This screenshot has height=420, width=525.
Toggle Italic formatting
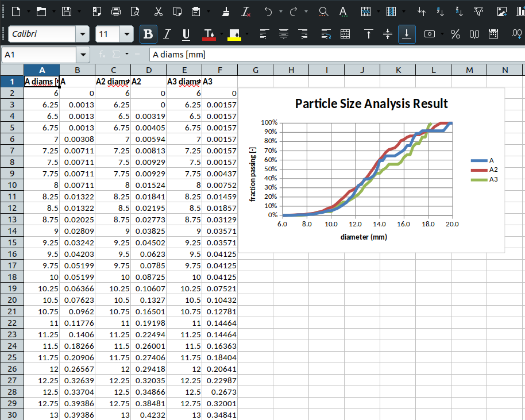click(167, 34)
